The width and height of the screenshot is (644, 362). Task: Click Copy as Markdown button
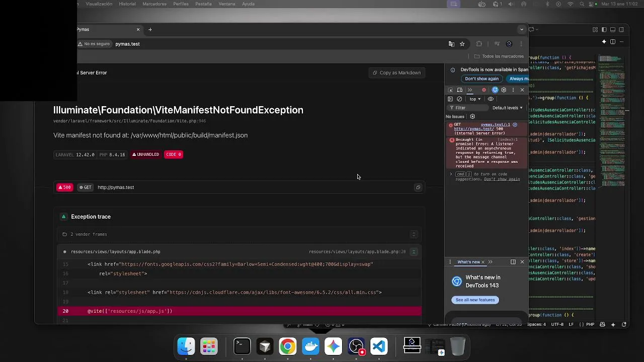coord(397,73)
